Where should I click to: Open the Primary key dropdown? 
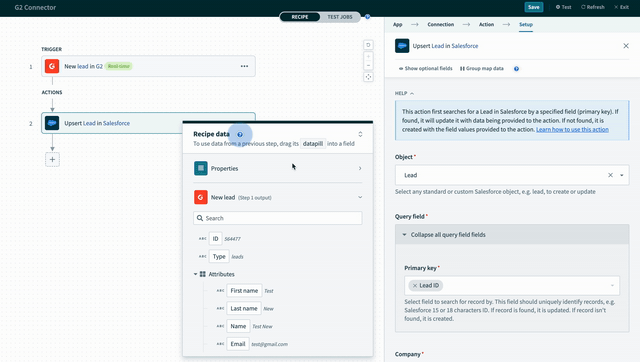pos(612,286)
